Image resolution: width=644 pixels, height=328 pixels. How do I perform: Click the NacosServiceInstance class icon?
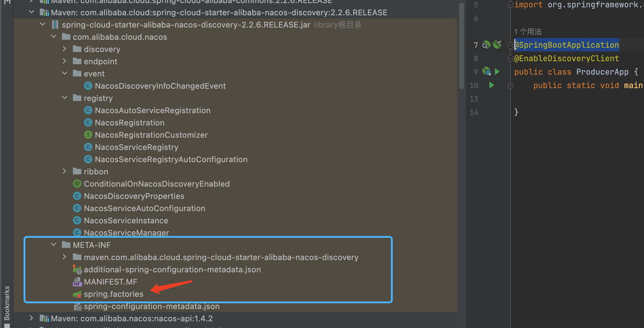[77, 220]
